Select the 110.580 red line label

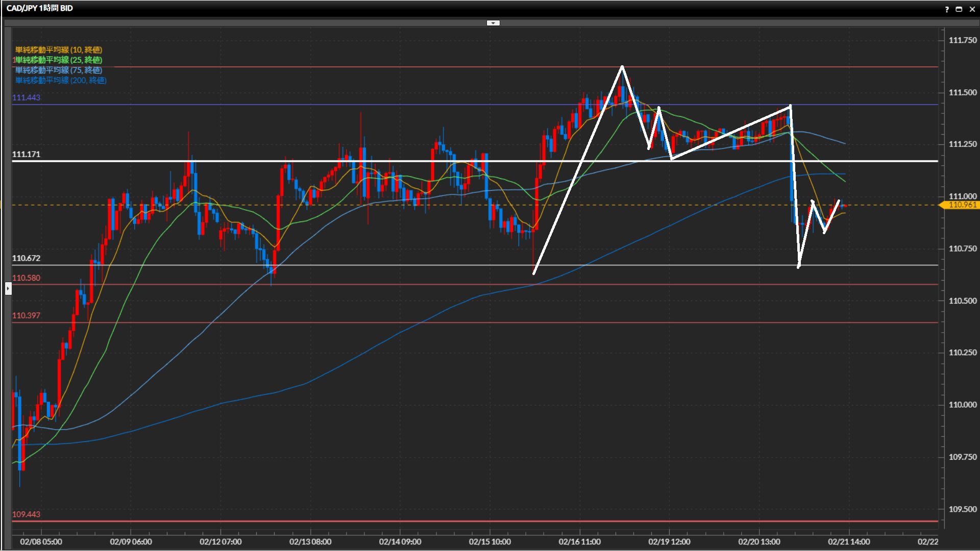pos(26,278)
